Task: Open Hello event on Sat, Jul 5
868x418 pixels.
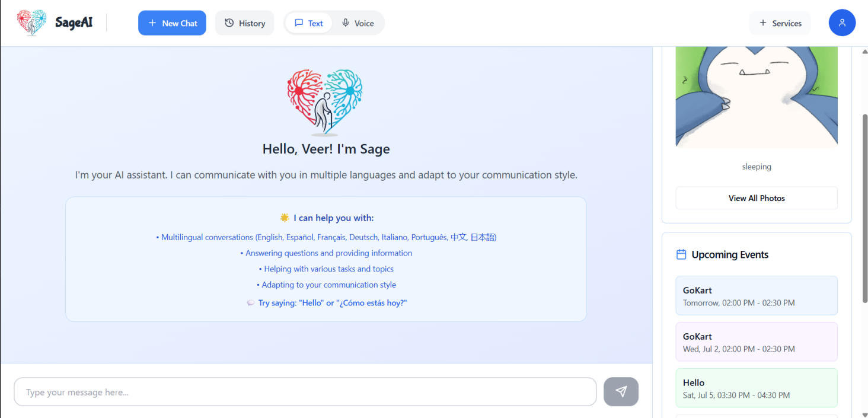Action: click(757, 388)
